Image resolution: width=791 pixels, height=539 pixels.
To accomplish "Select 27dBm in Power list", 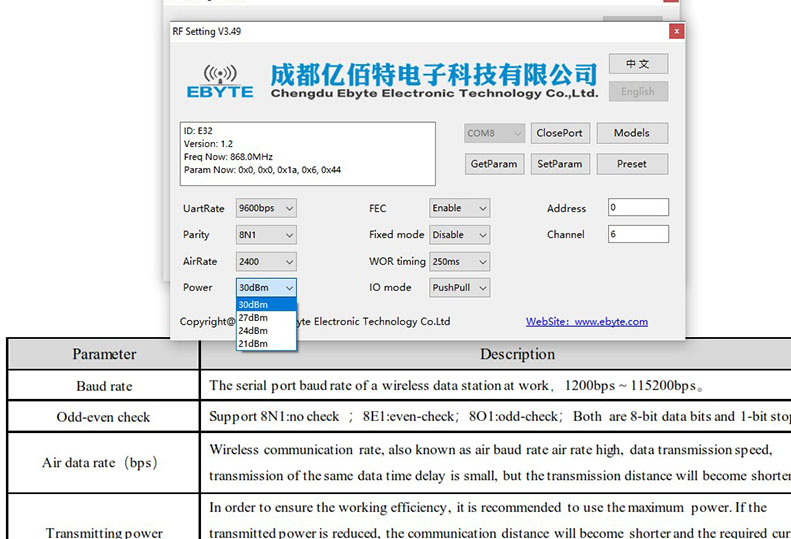I will click(x=266, y=317).
